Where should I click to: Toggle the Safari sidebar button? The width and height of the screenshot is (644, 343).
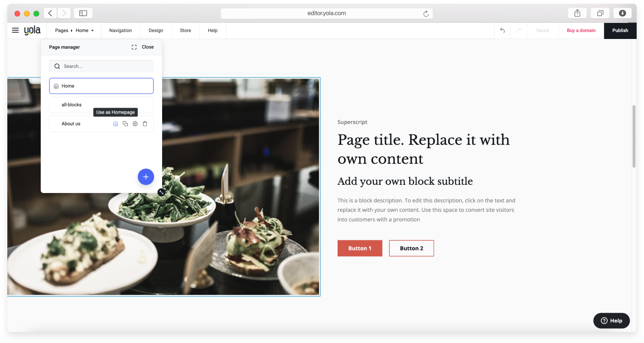click(83, 13)
